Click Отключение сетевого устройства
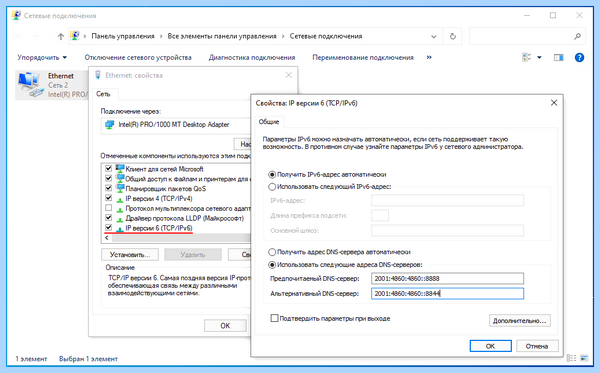The image size is (600, 373). [138, 57]
